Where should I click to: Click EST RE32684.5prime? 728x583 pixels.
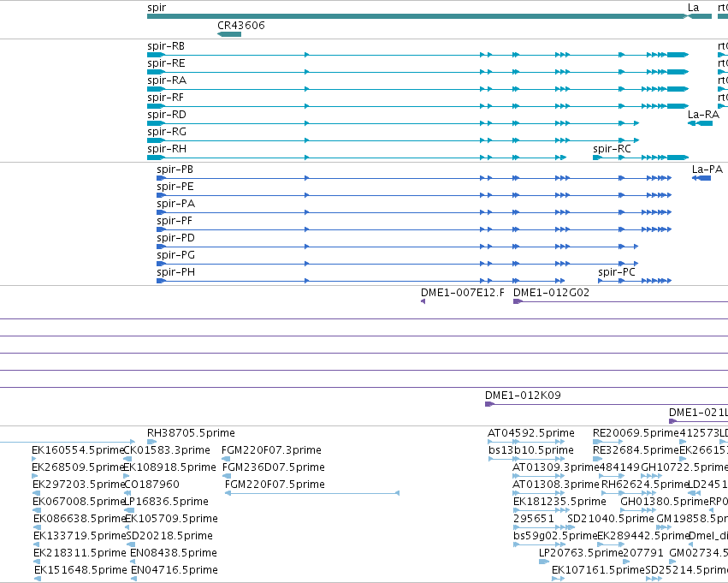[597, 459]
